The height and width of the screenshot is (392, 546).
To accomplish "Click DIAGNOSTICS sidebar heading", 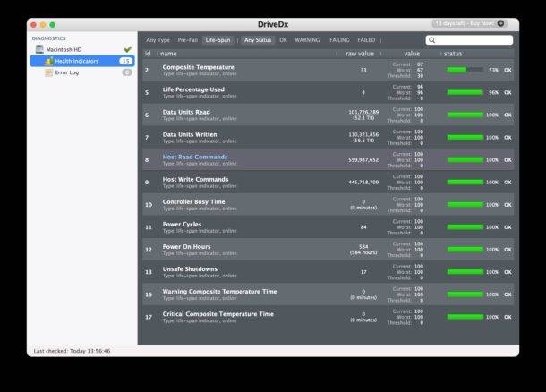I will click(48, 38).
